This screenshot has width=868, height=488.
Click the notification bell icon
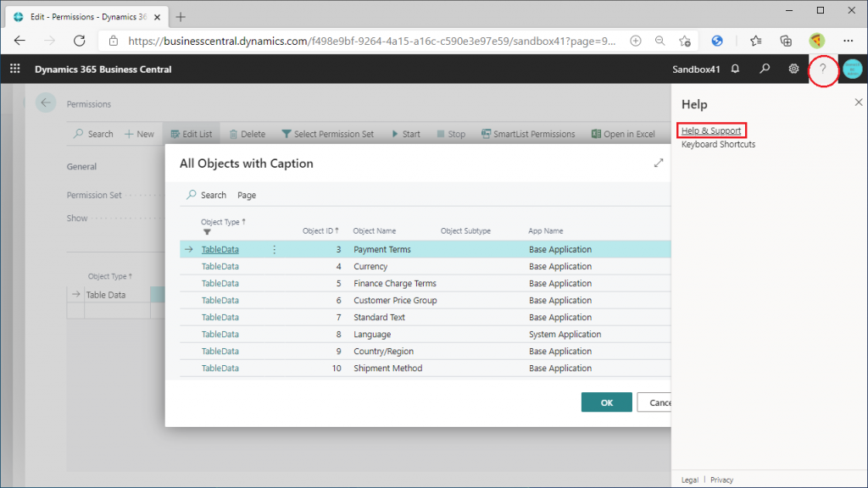point(735,69)
